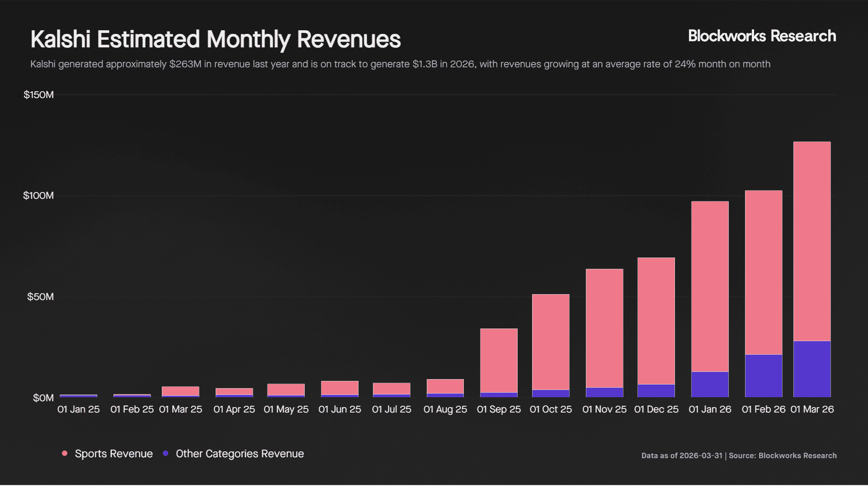This screenshot has width=868, height=488.
Task: Toggle the Sports Revenue legend label
Action: tap(113, 454)
